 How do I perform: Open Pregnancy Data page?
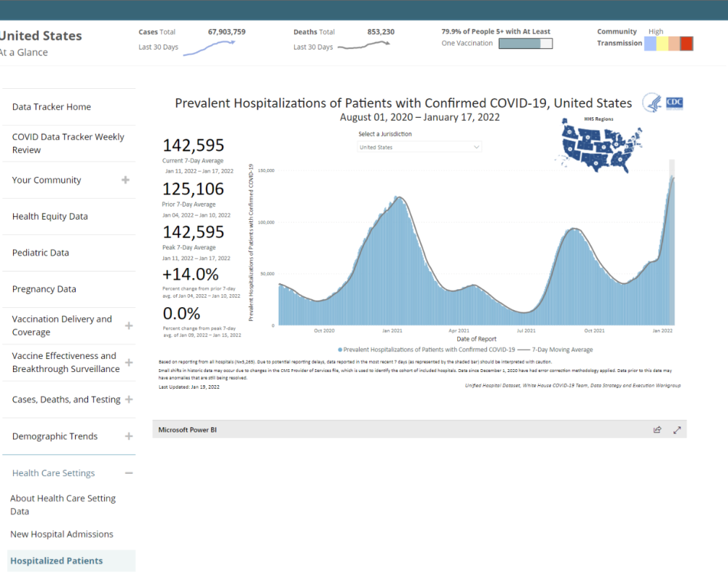44,289
